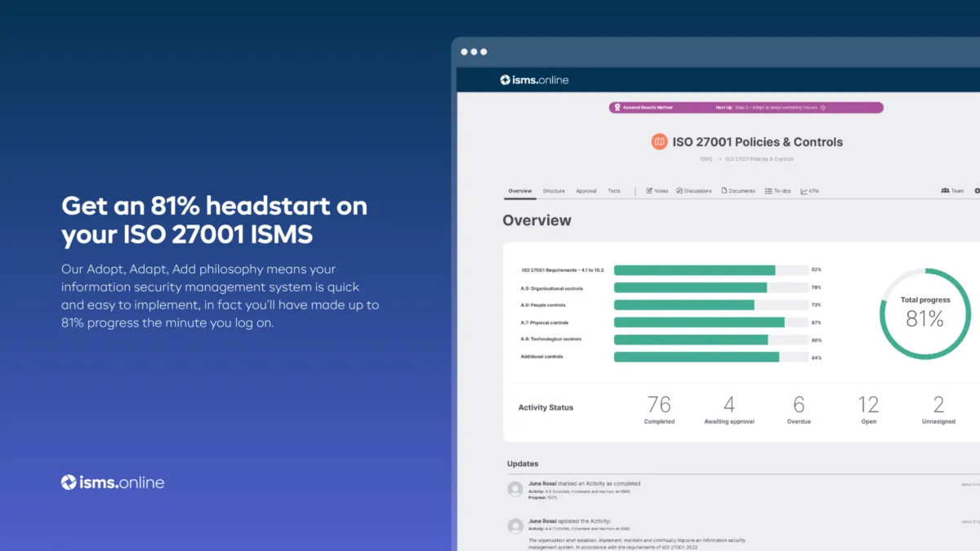
Task: Click the A.7 Physical controls progress bar
Action: point(710,322)
